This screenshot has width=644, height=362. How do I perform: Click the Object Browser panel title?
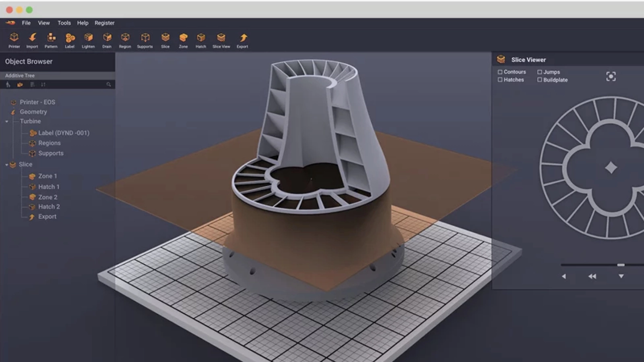click(29, 62)
